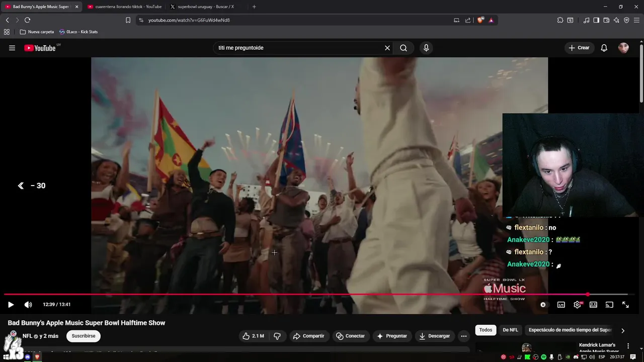Cast video to a TV
Viewport: 644px width, 362px height.
tap(609, 305)
